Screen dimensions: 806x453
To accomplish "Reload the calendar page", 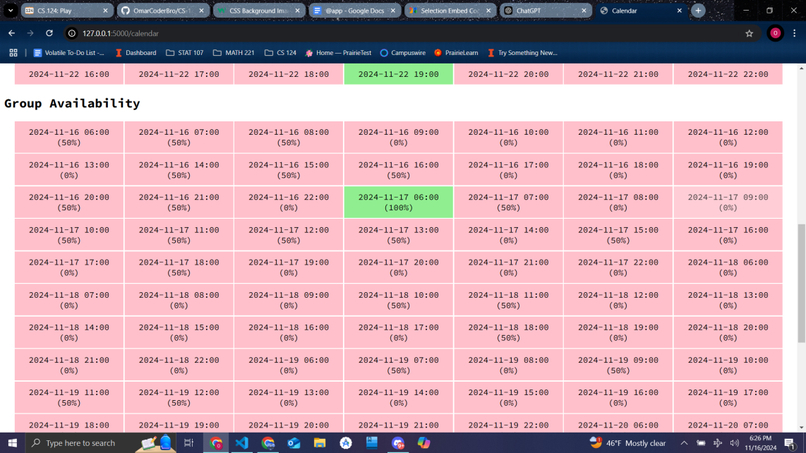I will coord(49,33).
